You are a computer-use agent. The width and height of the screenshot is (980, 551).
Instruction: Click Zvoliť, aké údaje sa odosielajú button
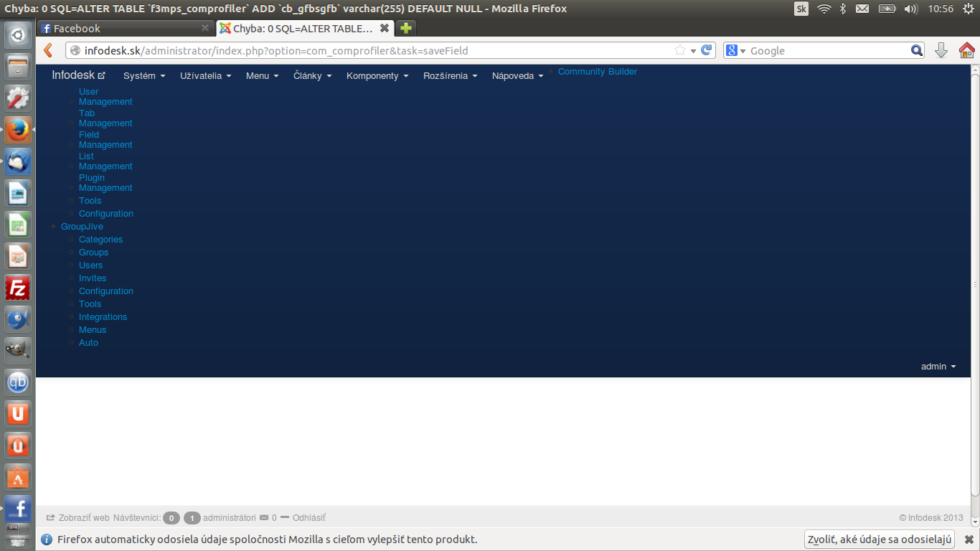click(x=880, y=540)
